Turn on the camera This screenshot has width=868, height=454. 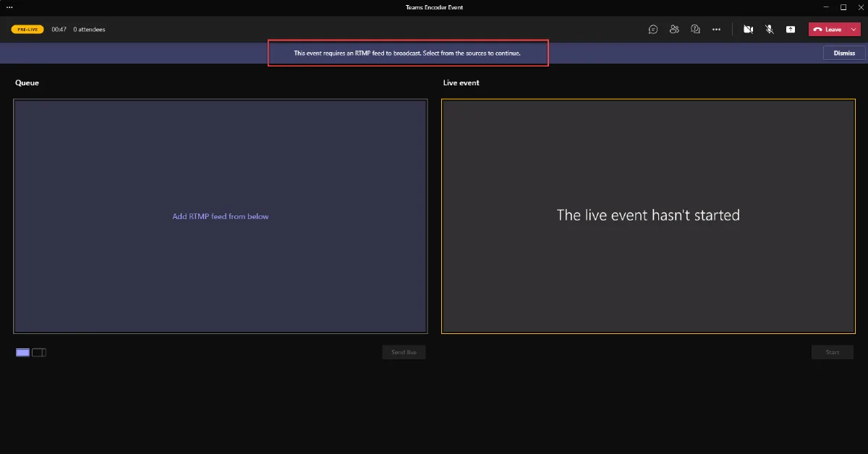tap(749, 30)
